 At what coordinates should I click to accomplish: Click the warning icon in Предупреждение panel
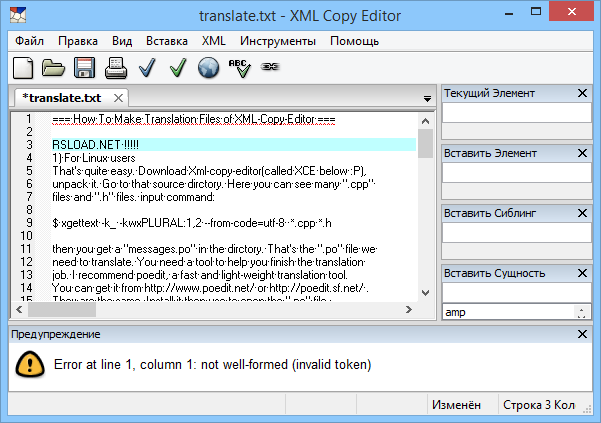(30, 364)
